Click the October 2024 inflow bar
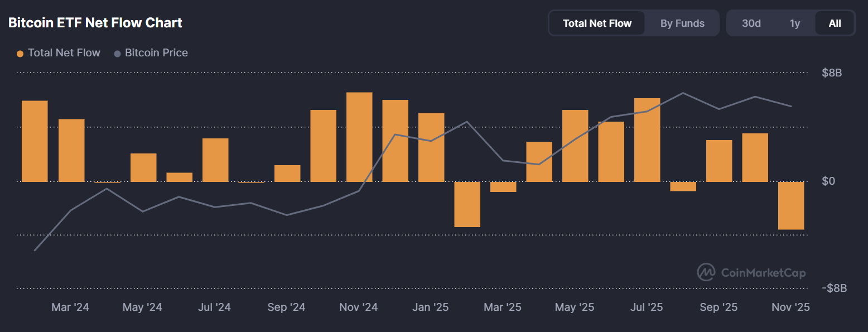Image resolution: width=868 pixels, height=332 pixels. 324,146
